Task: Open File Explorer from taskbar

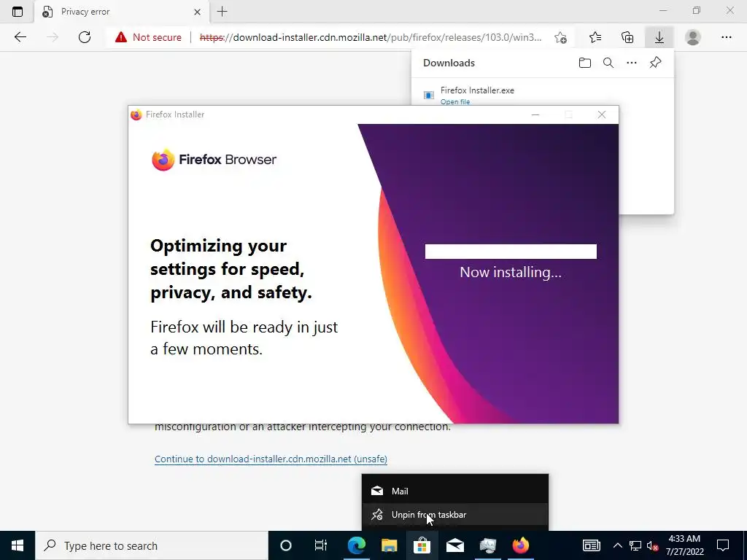Action: pyautogui.click(x=390, y=545)
